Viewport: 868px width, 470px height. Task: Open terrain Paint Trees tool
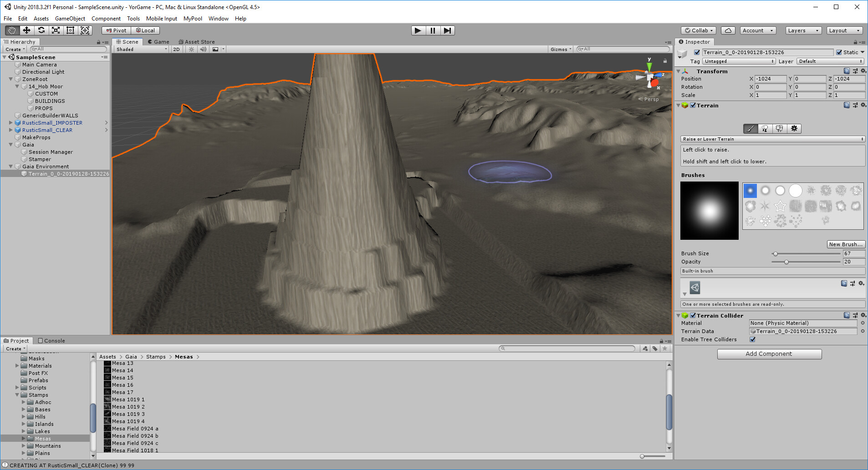[765, 129]
